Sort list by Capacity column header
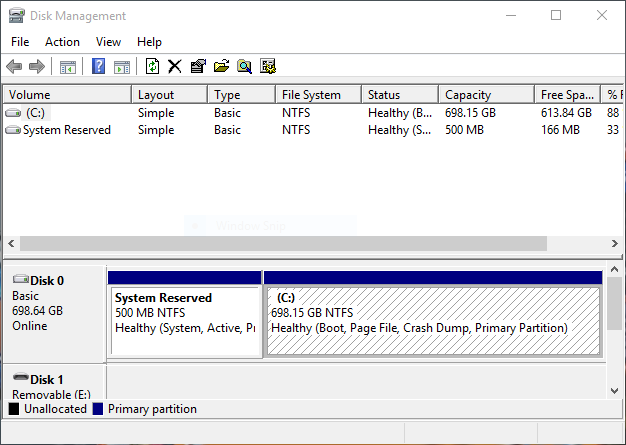626x445 pixels. 486,95
